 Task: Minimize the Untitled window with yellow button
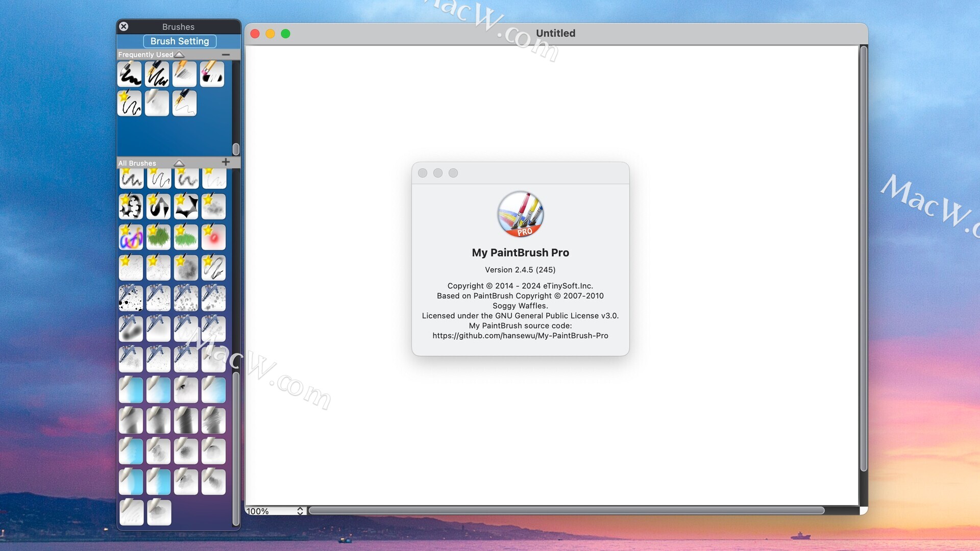tap(271, 34)
